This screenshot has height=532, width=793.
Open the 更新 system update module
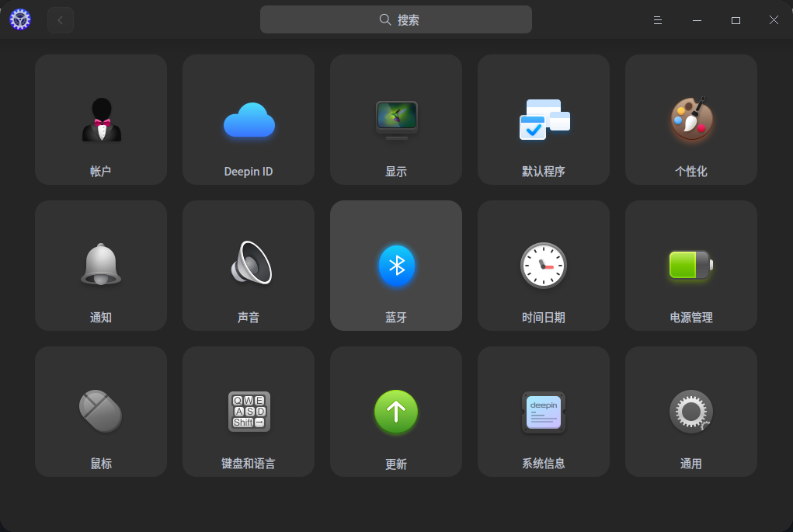point(396,412)
